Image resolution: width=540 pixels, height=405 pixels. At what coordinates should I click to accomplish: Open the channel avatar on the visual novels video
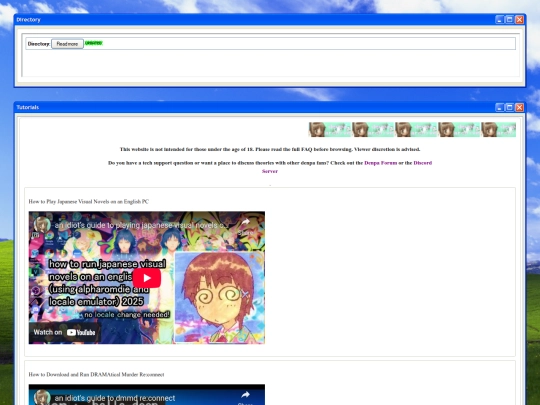pos(42,225)
